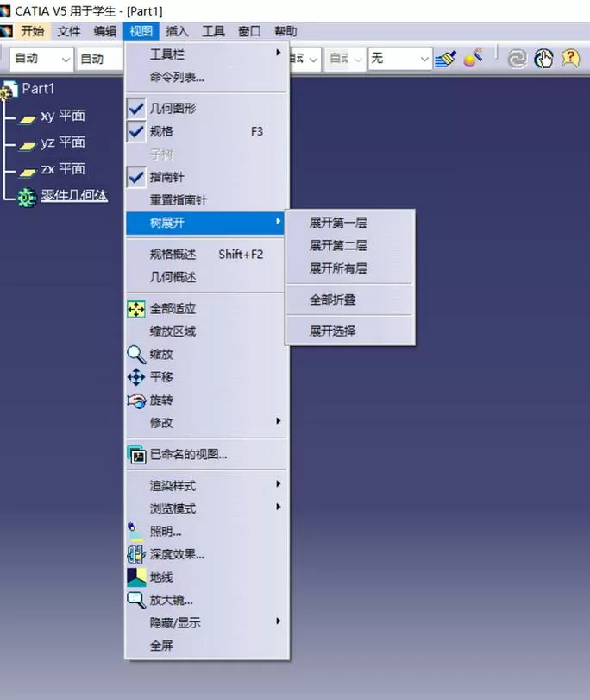Expand the 修改 submenu
The width and height of the screenshot is (590, 700).
click(x=207, y=422)
